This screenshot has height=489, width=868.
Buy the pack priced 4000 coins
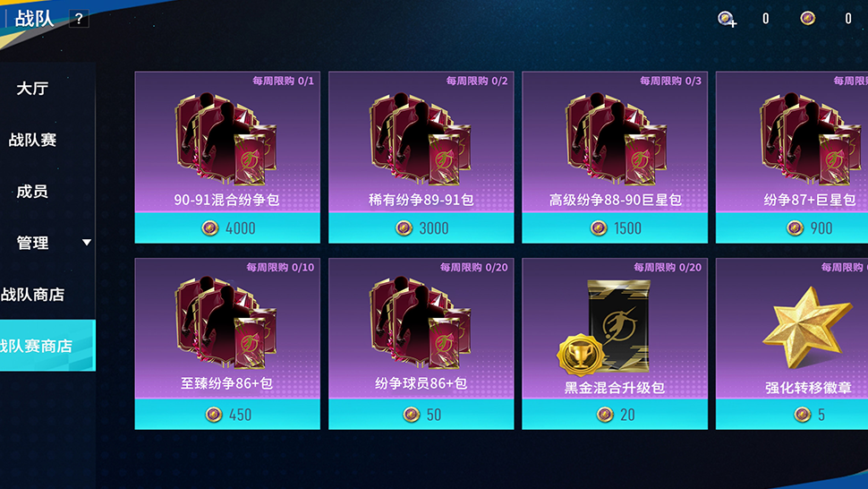click(x=227, y=227)
